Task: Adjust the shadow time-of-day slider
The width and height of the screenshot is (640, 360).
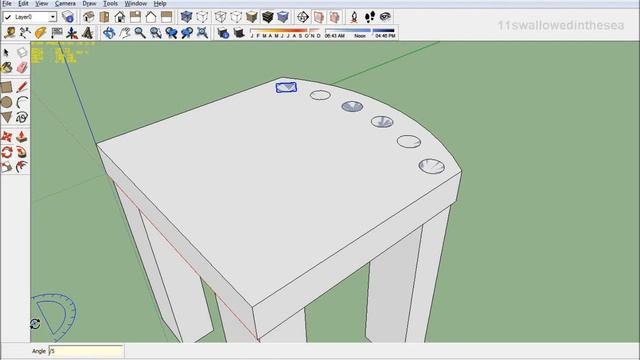Action: click(360, 33)
